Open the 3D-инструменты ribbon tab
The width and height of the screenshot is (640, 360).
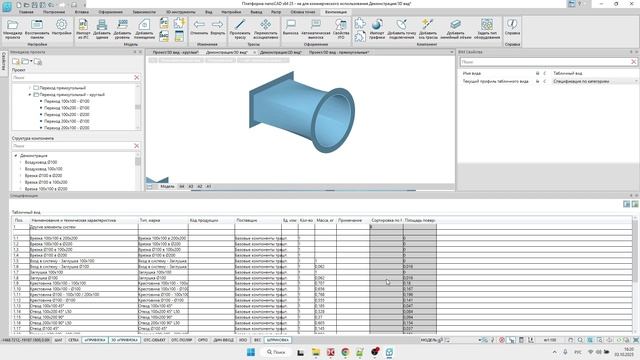point(180,12)
